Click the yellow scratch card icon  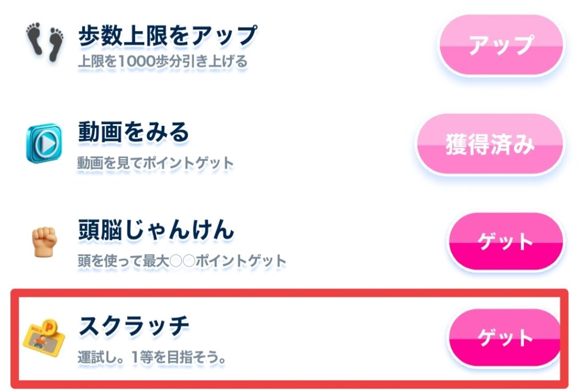tap(44, 342)
